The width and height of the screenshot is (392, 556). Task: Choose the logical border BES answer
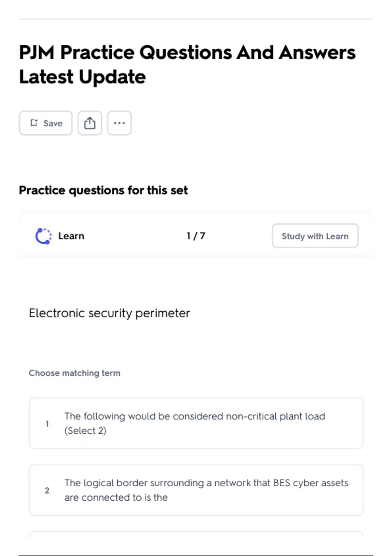click(196, 490)
